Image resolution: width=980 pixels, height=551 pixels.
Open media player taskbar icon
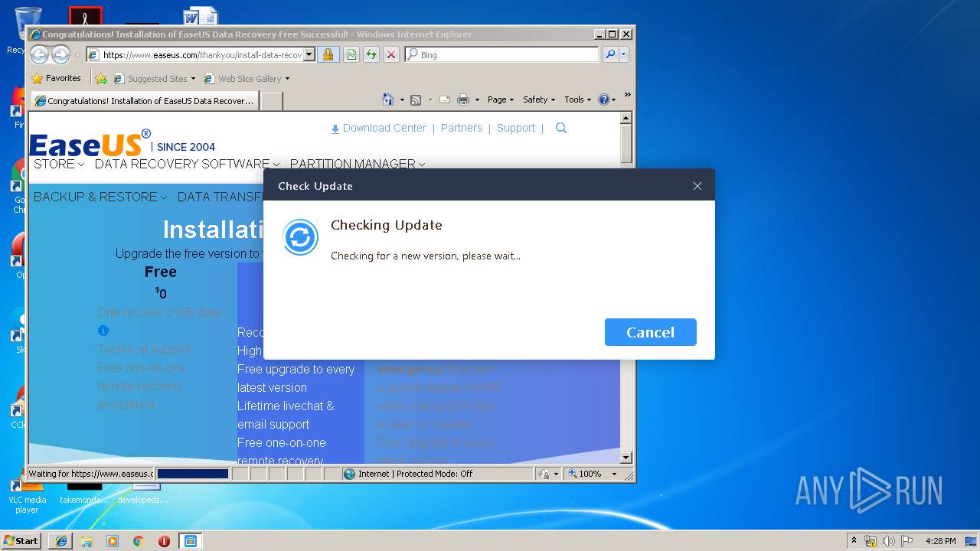click(113, 541)
